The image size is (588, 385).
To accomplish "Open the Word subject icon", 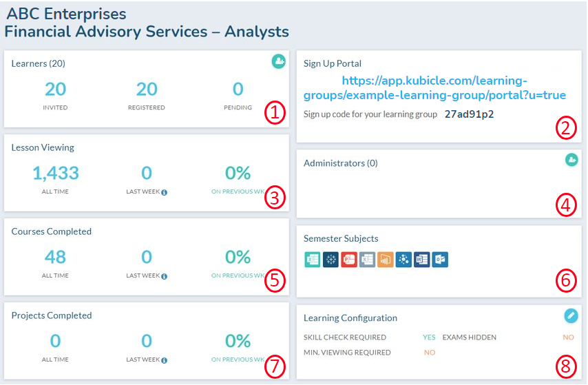I will click(421, 260).
